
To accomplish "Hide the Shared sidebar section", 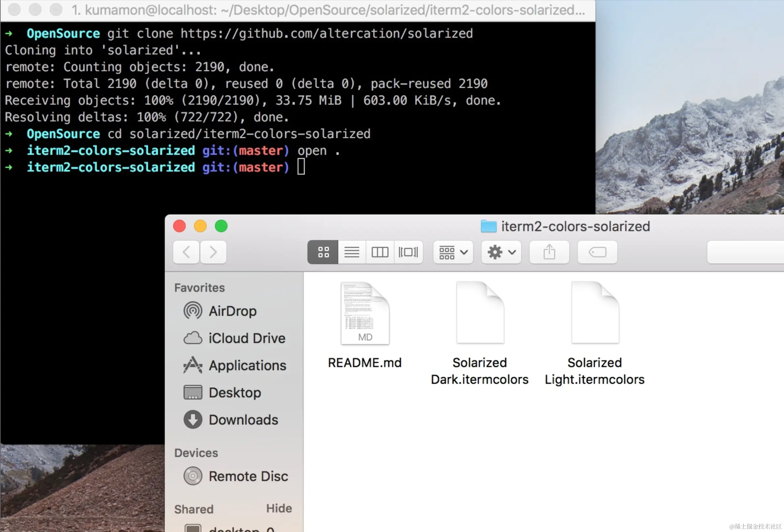I will click(279, 508).
